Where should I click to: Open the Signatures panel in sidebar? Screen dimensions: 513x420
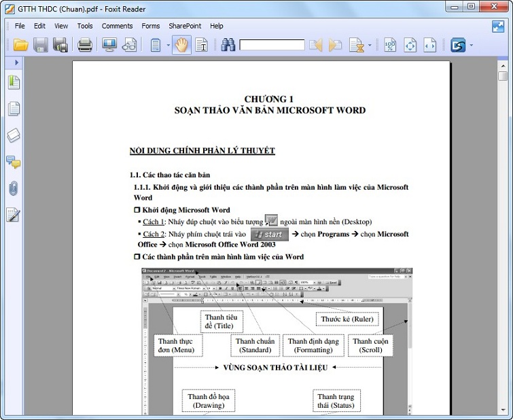tap(14, 215)
